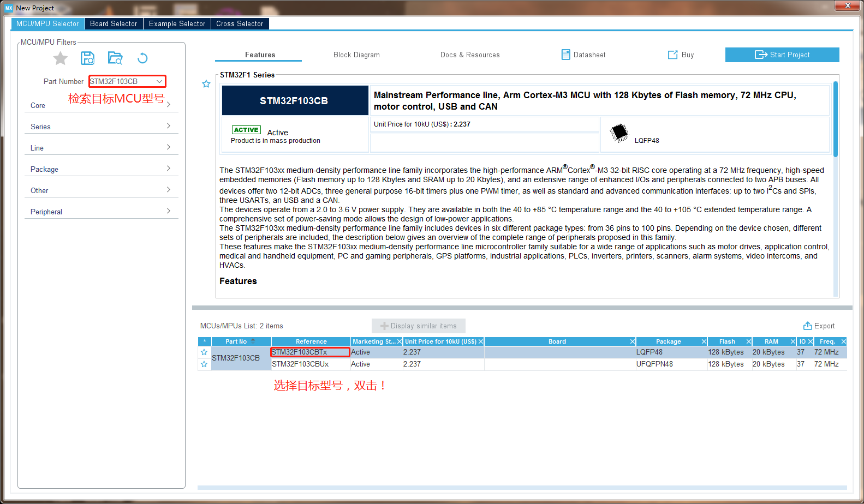The image size is (864, 504).
Task: Click the STM32F103CB title banner
Action: [x=295, y=100]
